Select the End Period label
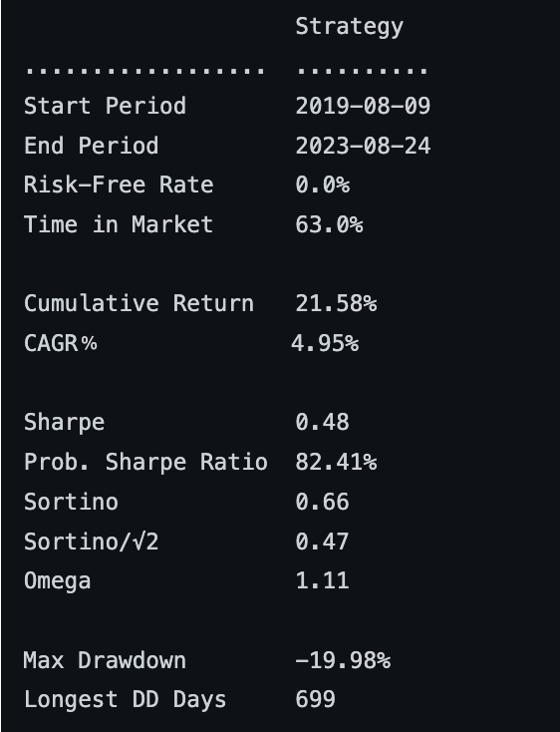The image size is (560, 732). point(92,146)
